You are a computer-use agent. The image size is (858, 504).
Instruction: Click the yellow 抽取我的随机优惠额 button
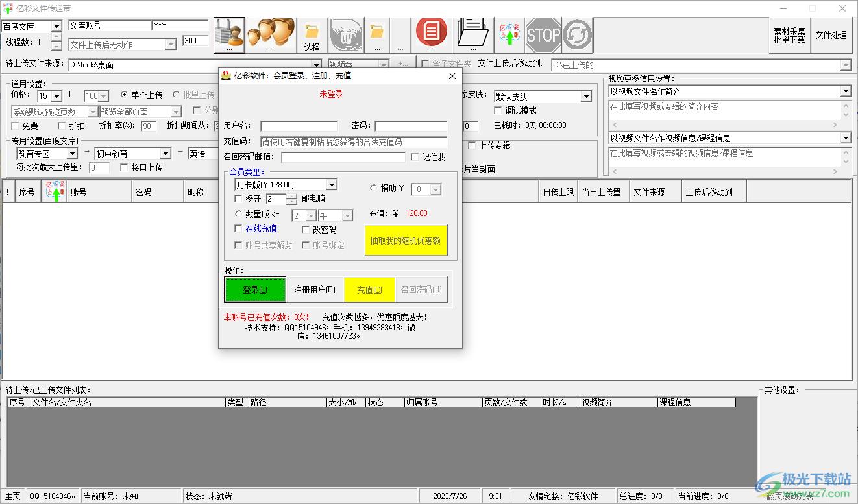click(x=406, y=241)
